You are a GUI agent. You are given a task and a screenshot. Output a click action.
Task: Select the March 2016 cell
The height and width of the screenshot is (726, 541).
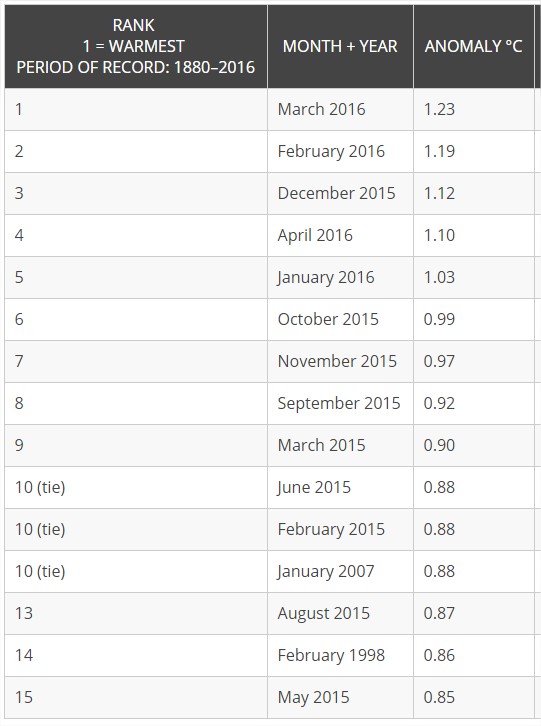pyautogui.click(x=340, y=109)
